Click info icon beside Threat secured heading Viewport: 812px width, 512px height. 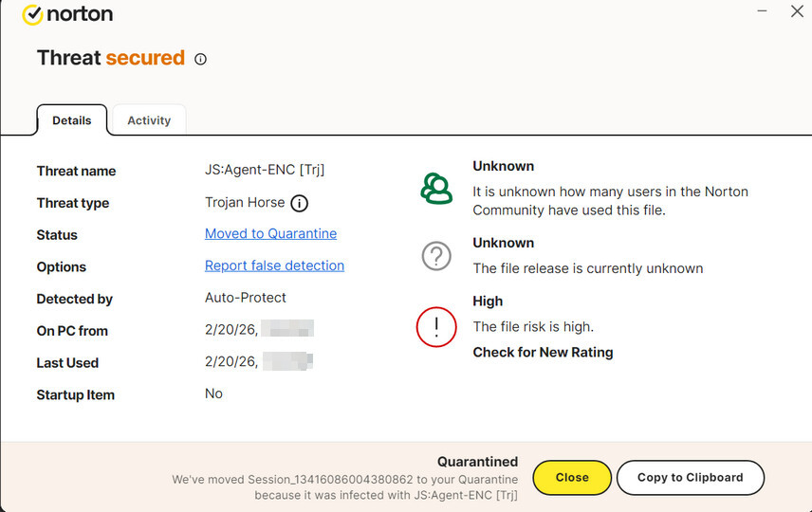coord(200,59)
